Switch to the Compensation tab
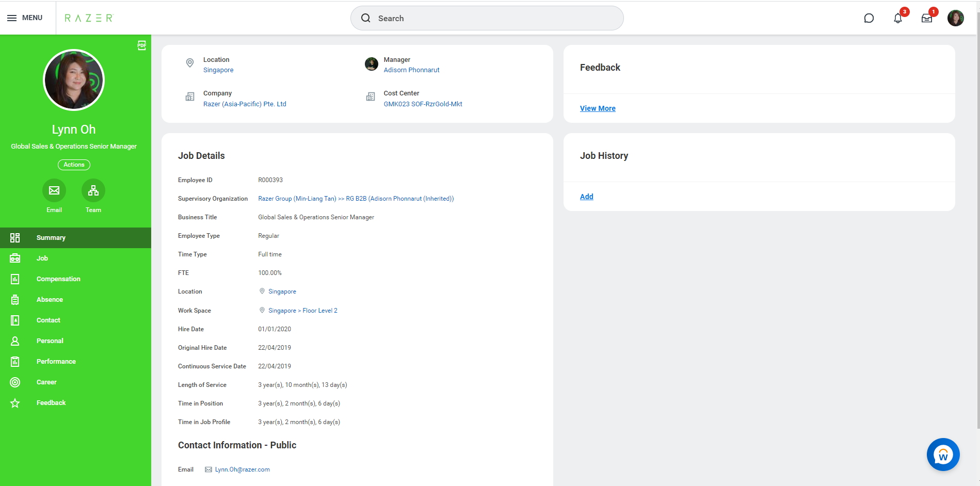The image size is (980, 486). (75, 279)
